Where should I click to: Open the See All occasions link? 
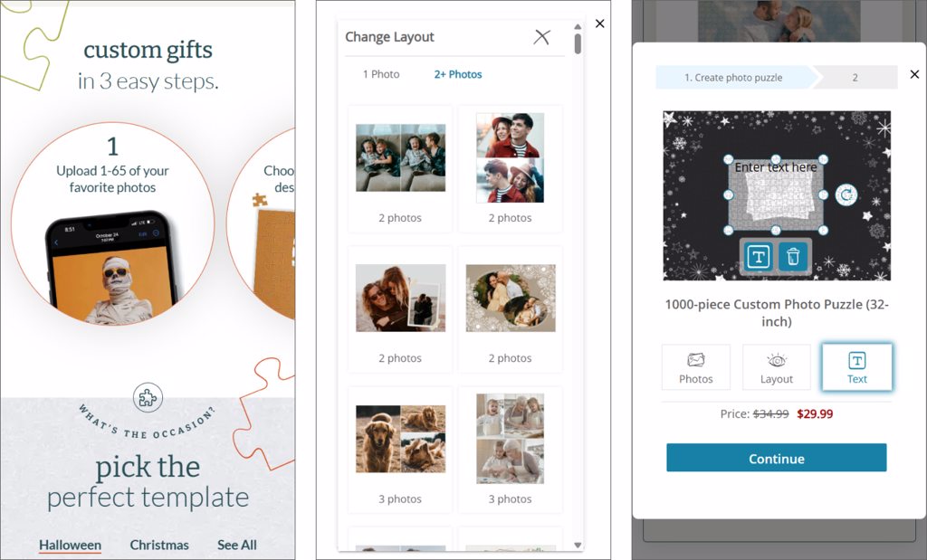point(237,546)
